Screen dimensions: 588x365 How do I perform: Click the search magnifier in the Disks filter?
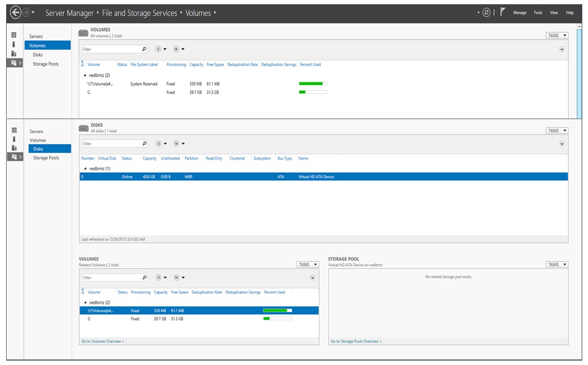(144, 144)
